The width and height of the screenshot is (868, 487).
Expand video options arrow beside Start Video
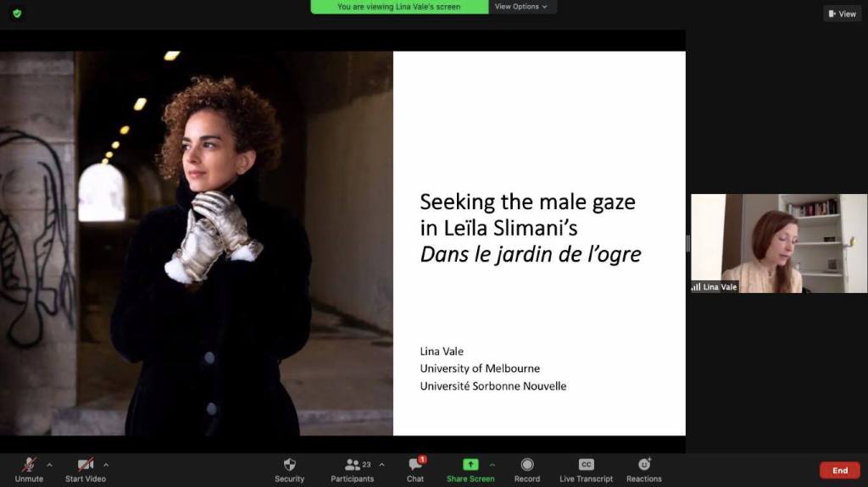coord(106,464)
